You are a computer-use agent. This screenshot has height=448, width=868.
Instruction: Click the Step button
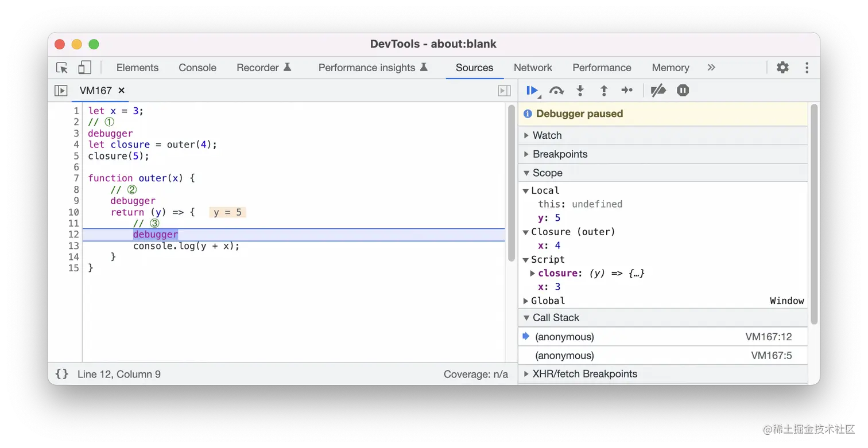(627, 90)
